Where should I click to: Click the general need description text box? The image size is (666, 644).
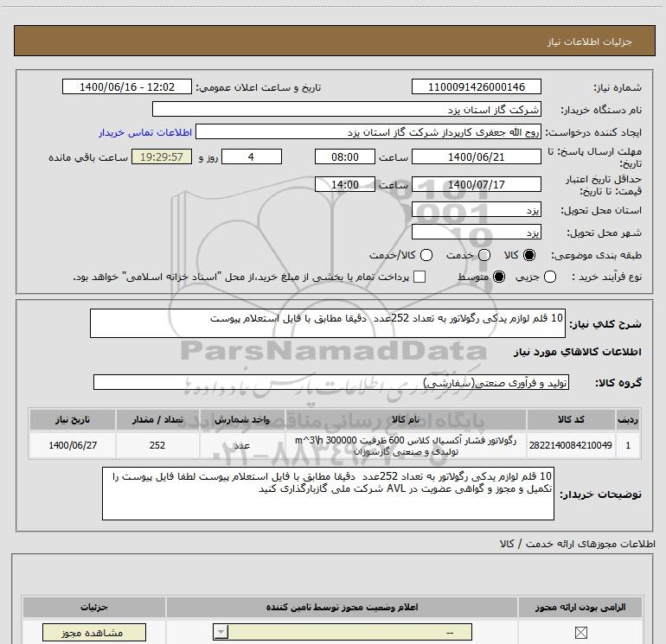[328, 323]
